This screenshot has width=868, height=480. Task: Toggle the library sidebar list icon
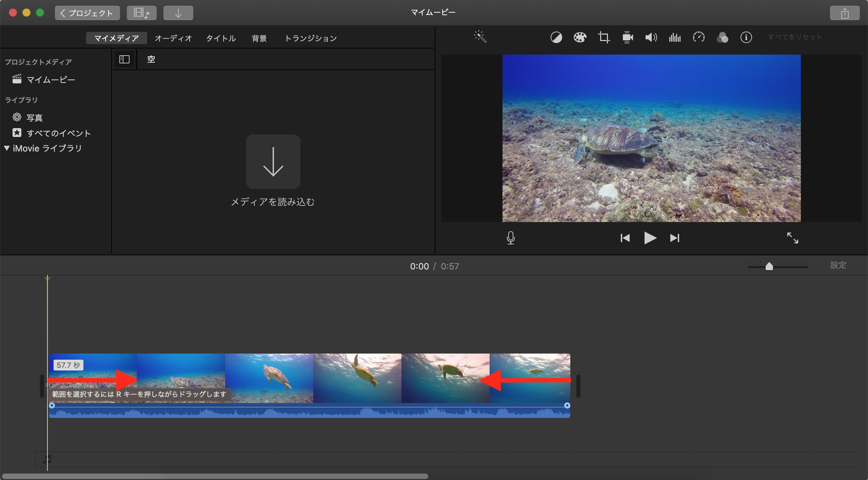(x=124, y=59)
